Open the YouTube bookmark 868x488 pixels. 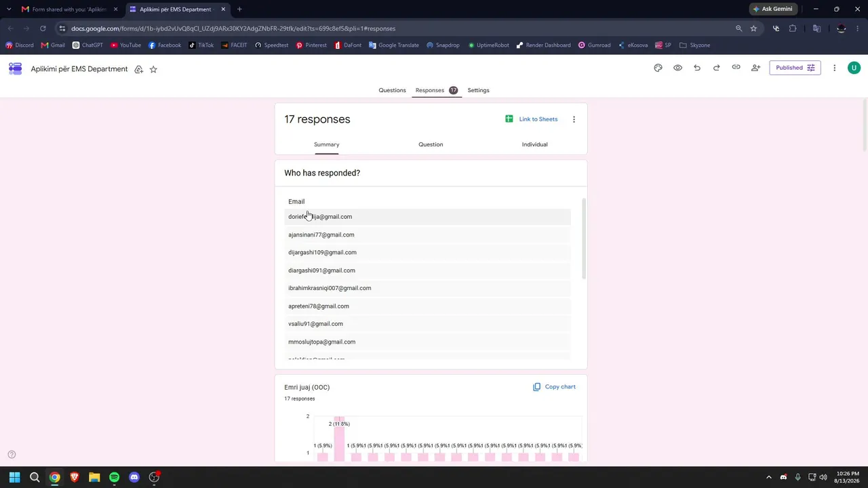(125, 45)
